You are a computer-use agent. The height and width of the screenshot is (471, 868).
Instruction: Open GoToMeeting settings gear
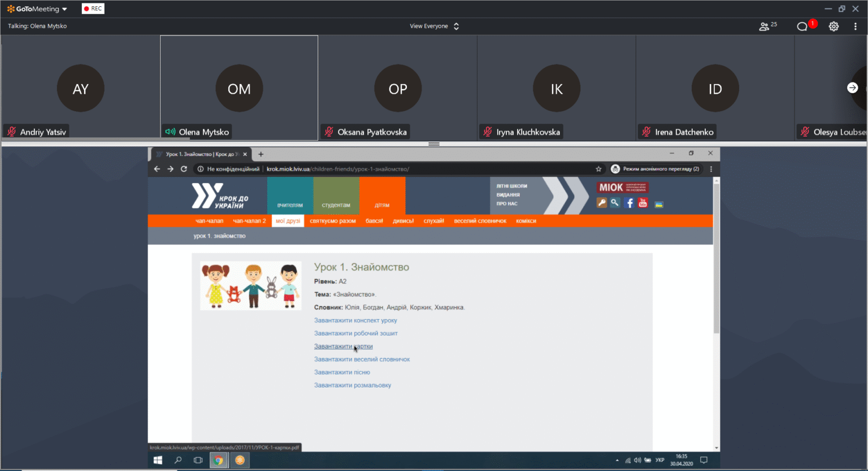coord(834,27)
